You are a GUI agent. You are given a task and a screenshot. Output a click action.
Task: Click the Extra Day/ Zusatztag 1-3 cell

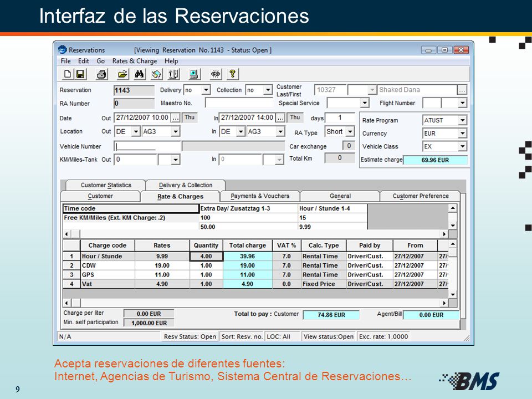coord(248,208)
